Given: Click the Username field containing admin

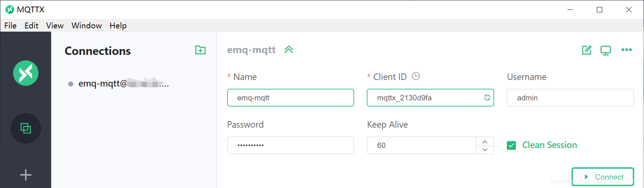Looking at the screenshot, I should pyautogui.click(x=570, y=97).
